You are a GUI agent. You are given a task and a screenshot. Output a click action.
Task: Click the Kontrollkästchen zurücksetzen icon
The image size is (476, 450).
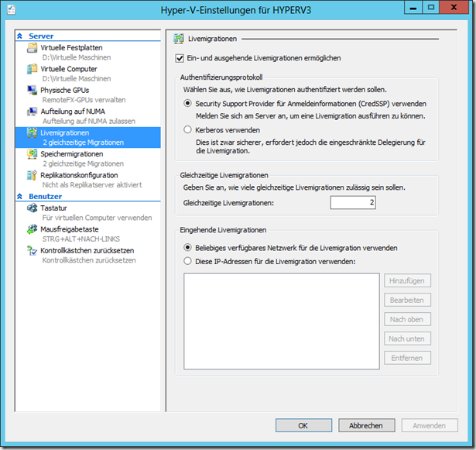point(33,251)
